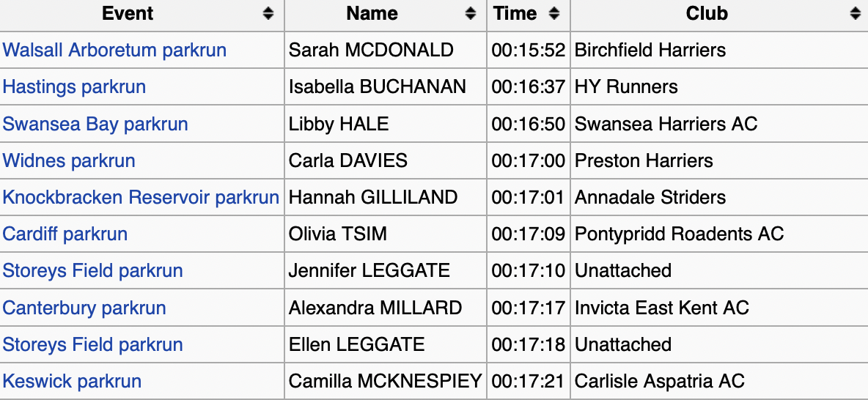
Task: Sort table by Time column arrows
Action: click(554, 14)
